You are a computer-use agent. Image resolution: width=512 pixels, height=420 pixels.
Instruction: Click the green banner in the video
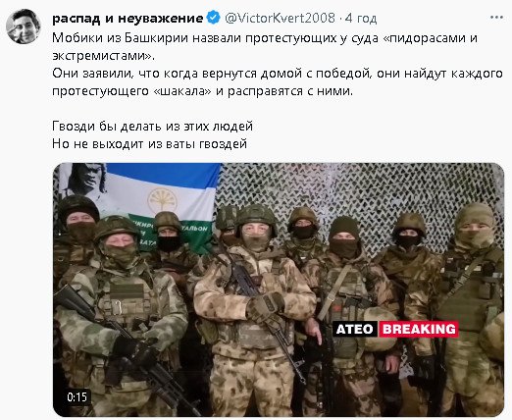coord(170,233)
